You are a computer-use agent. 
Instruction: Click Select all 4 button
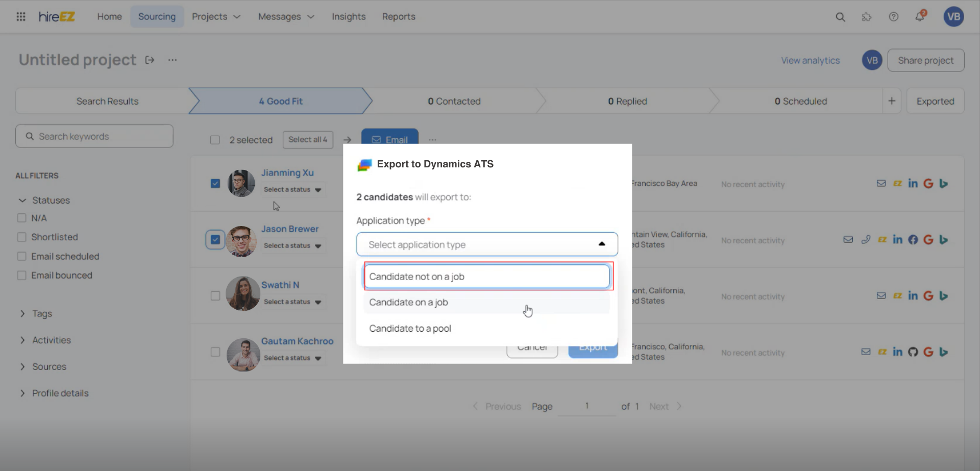click(x=308, y=139)
